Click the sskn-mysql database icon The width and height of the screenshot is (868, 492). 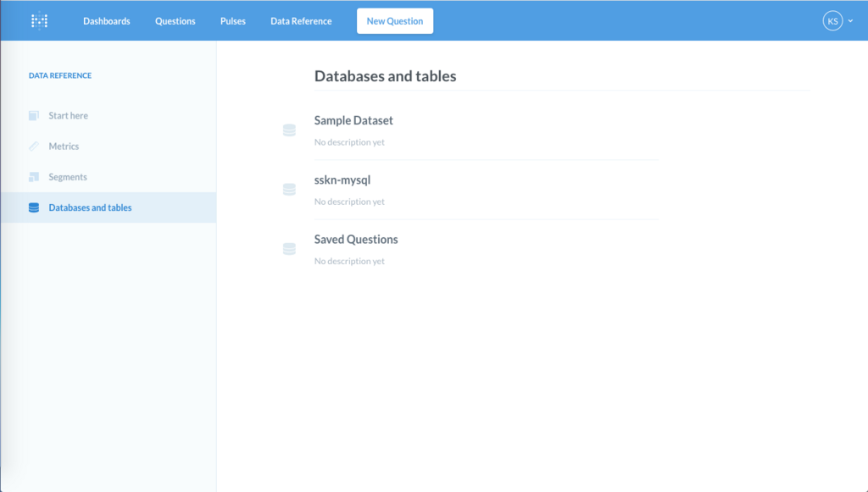pyautogui.click(x=290, y=190)
